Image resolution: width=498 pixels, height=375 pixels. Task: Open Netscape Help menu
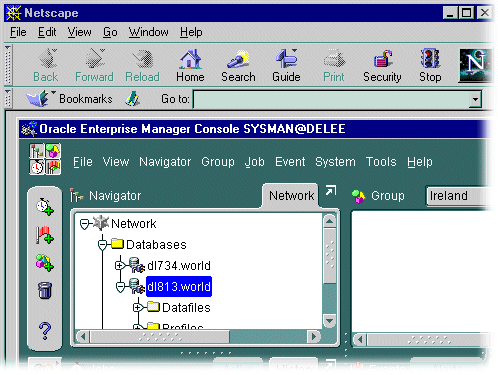click(x=191, y=32)
